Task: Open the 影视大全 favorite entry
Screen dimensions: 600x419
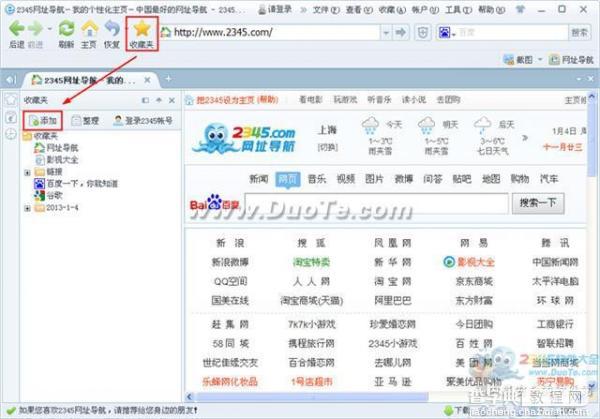Action: tap(56, 160)
